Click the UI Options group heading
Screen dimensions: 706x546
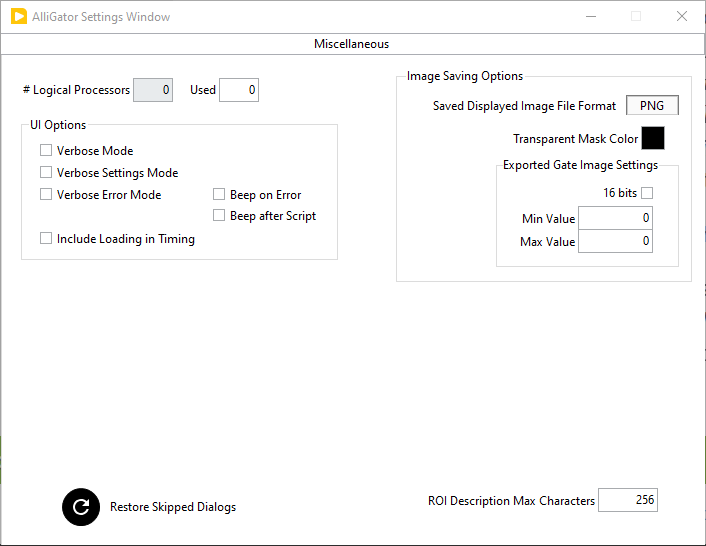pyautogui.click(x=58, y=125)
